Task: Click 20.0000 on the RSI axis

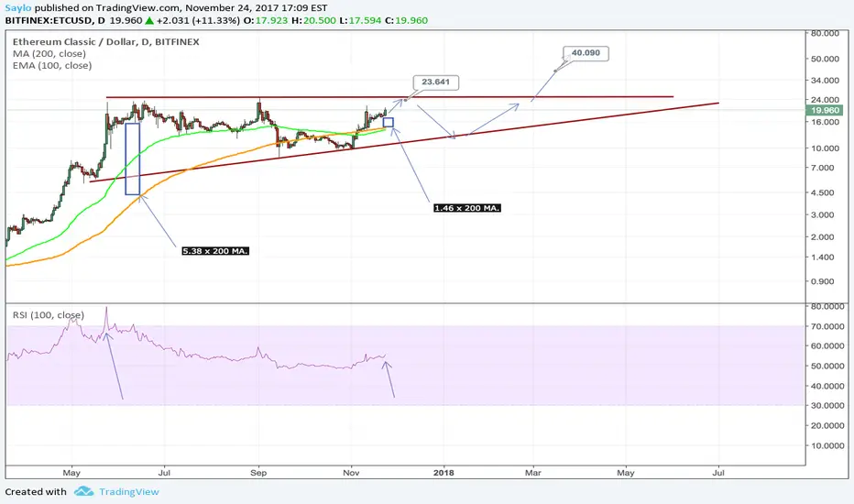Action: pos(827,425)
